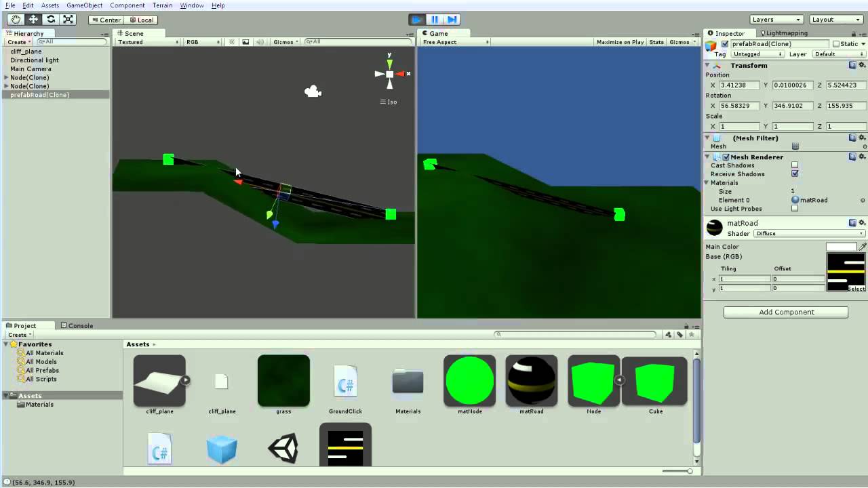Click the scene gizmo red X axis
The image size is (868, 488).
400,74
